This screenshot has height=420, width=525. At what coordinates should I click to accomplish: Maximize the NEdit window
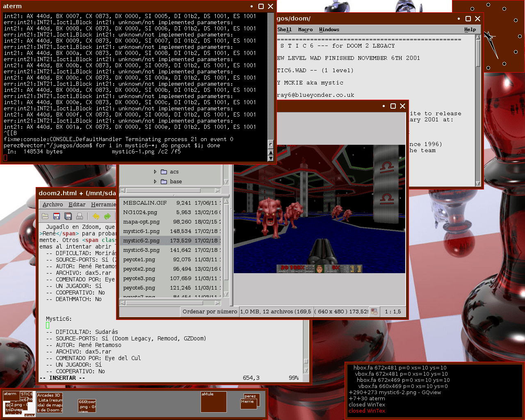[x=468, y=19]
